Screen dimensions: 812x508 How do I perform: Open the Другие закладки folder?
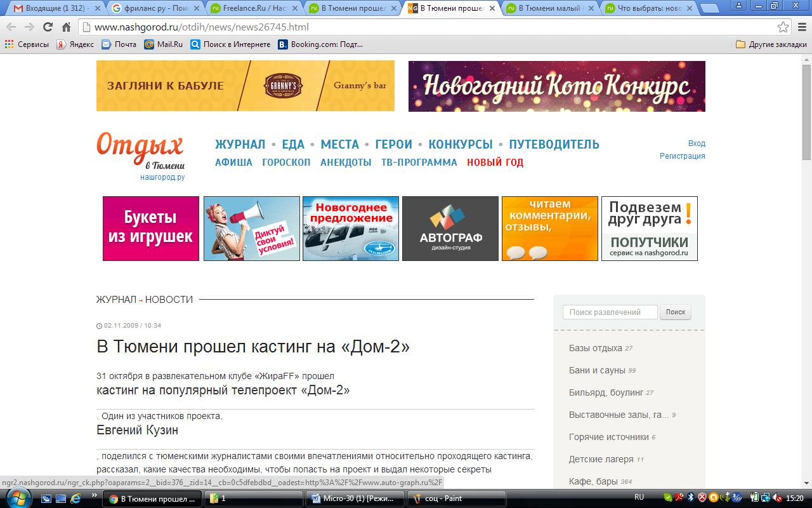coord(771,44)
